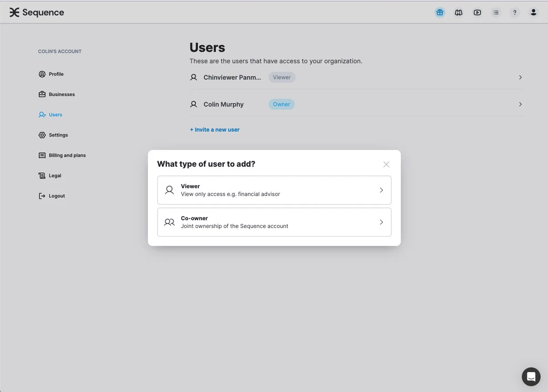The image size is (548, 392).
Task: Select Co-owner joint ownership option
Action: [x=274, y=222]
